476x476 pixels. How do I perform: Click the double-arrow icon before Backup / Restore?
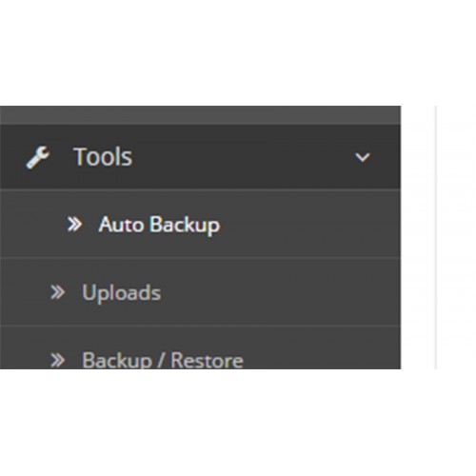[58, 361]
